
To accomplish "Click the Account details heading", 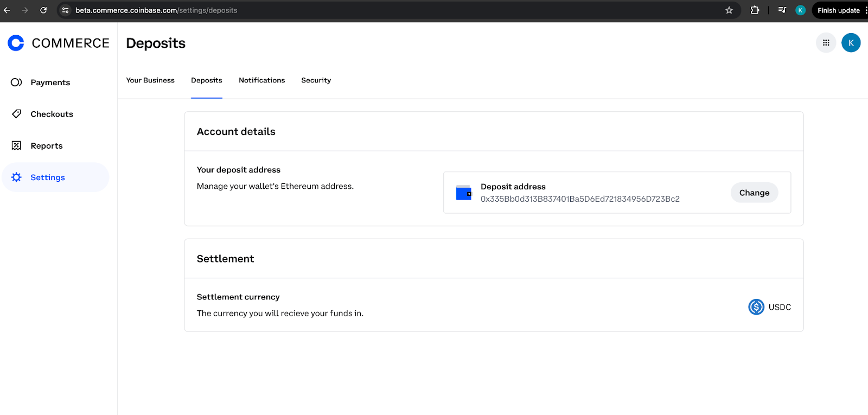I will click(x=236, y=132).
